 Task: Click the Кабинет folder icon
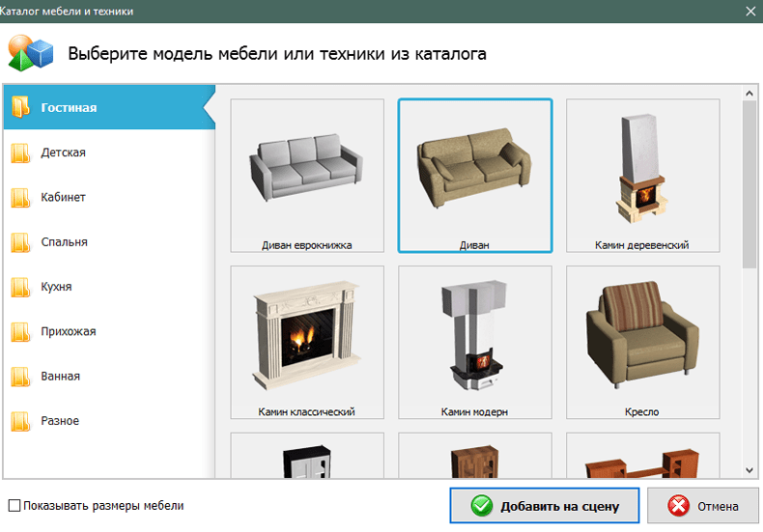(x=20, y=197)
